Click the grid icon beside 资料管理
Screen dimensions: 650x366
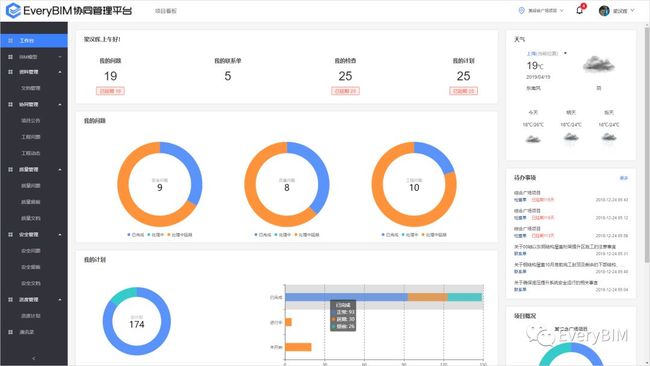click(10, 72)
